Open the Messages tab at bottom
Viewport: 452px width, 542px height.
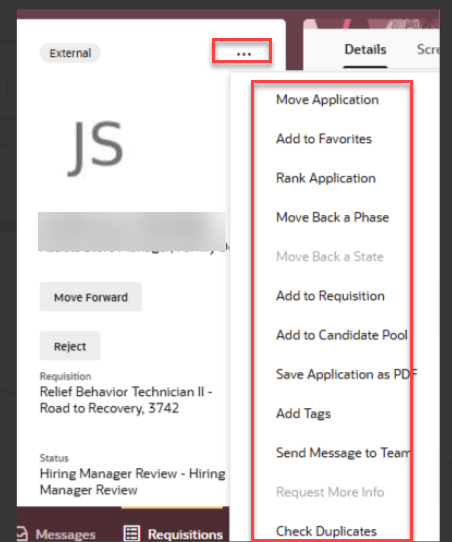[x=56, y=534]
